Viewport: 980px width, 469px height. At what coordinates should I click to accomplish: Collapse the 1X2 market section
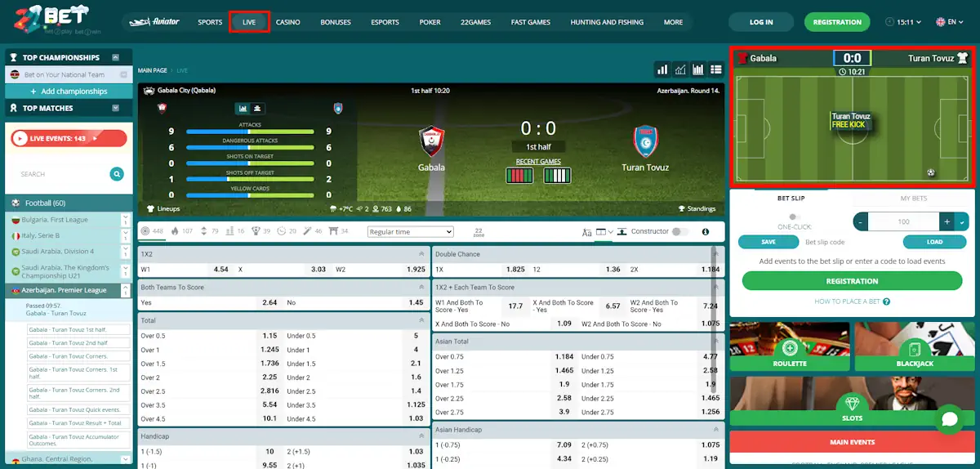point(421,254)
